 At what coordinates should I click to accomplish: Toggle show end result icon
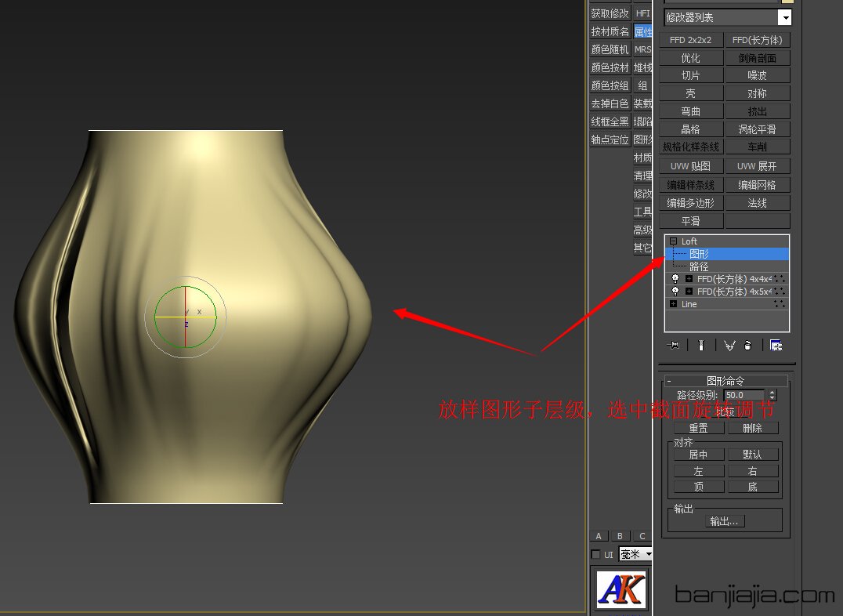701,346
